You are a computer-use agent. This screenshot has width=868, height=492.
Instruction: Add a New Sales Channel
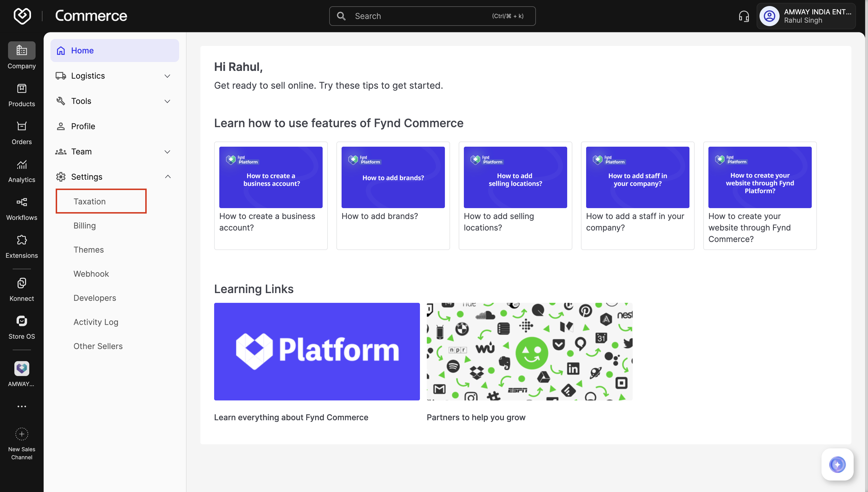[x=22, y=443]
